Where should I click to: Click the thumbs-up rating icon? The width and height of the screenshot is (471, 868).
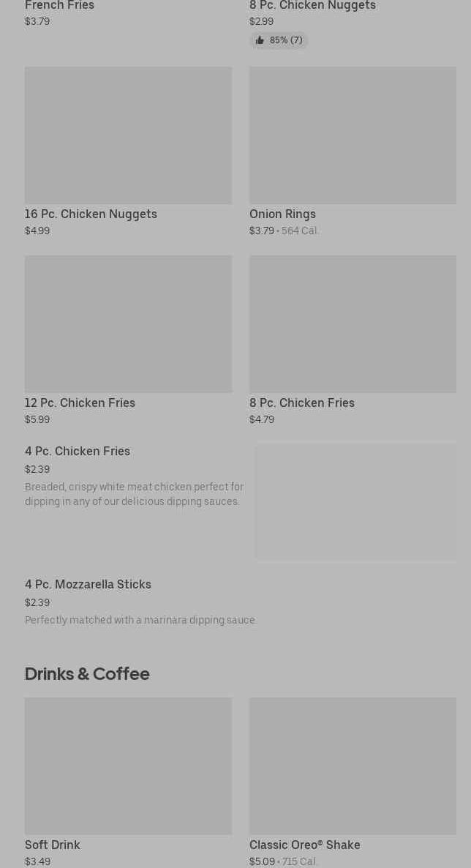click(260, 41)
